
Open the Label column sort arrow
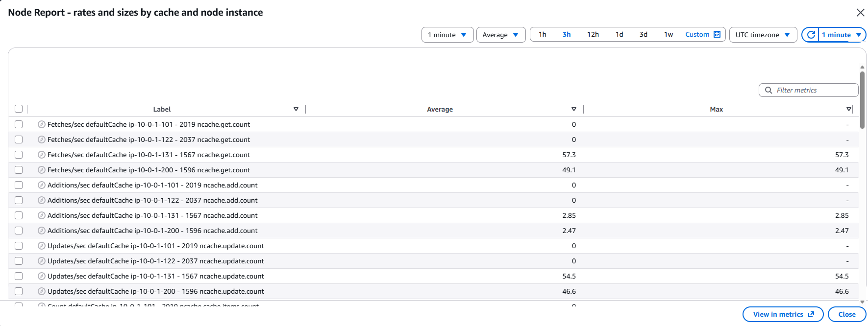point(296,109)
